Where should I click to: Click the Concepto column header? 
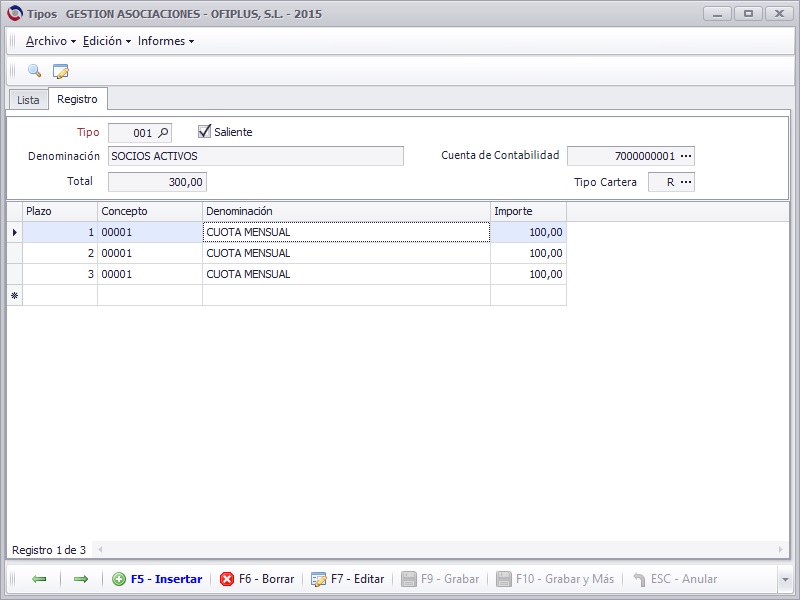click(x=150, y=211)
